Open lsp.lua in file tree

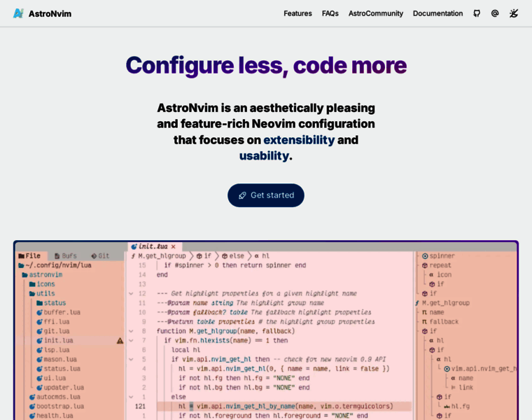point(53,350)
